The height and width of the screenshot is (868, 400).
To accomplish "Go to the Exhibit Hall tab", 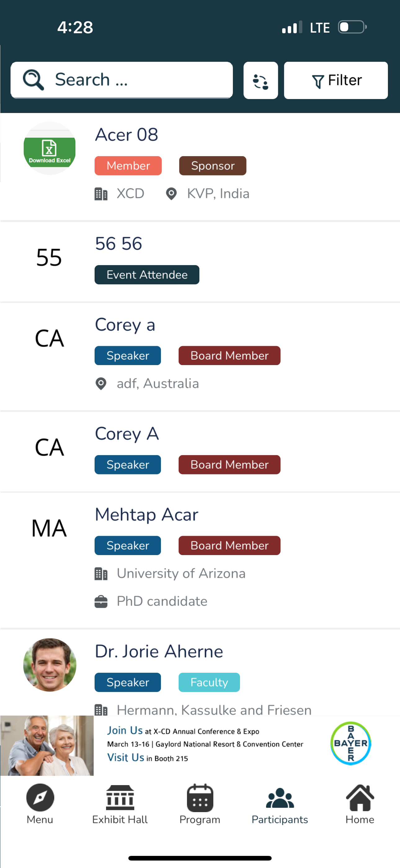I will click(x=120, y=804).
